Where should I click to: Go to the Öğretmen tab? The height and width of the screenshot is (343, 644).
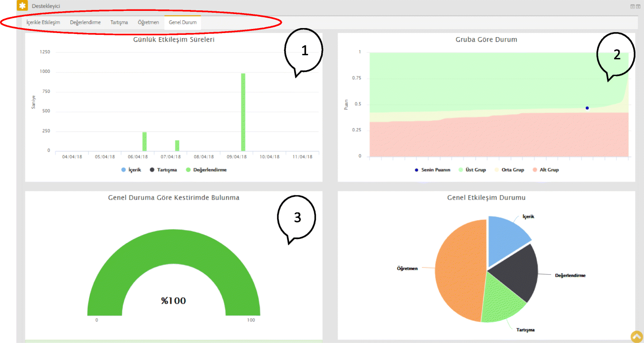point(148,22)
